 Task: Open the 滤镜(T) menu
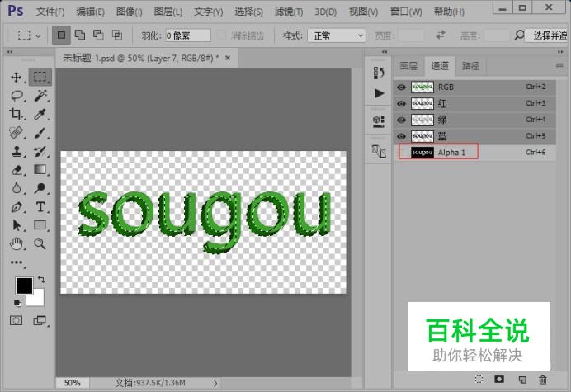tap(289, 12)
